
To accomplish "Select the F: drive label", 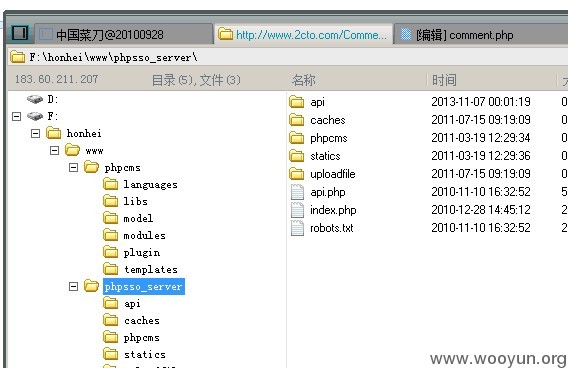I will (53, 116).
